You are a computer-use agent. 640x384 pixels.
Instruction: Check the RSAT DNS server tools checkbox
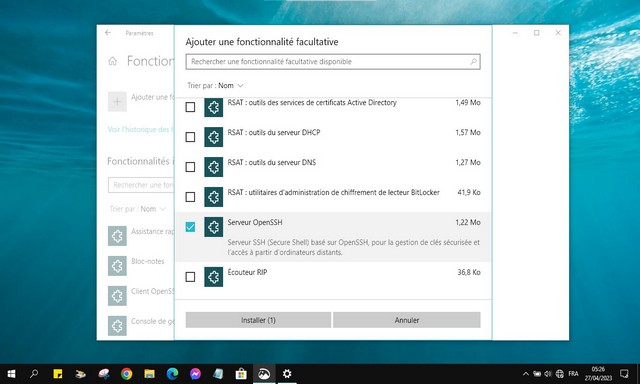[190, 167]
